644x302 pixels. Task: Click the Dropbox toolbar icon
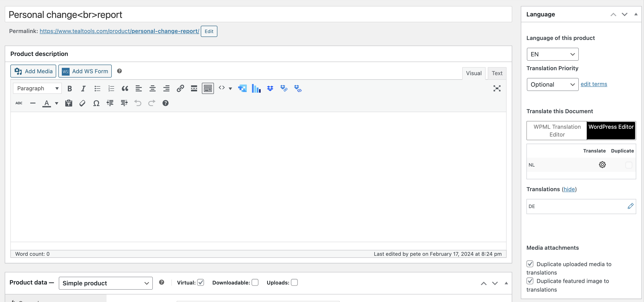pos(270,89)
